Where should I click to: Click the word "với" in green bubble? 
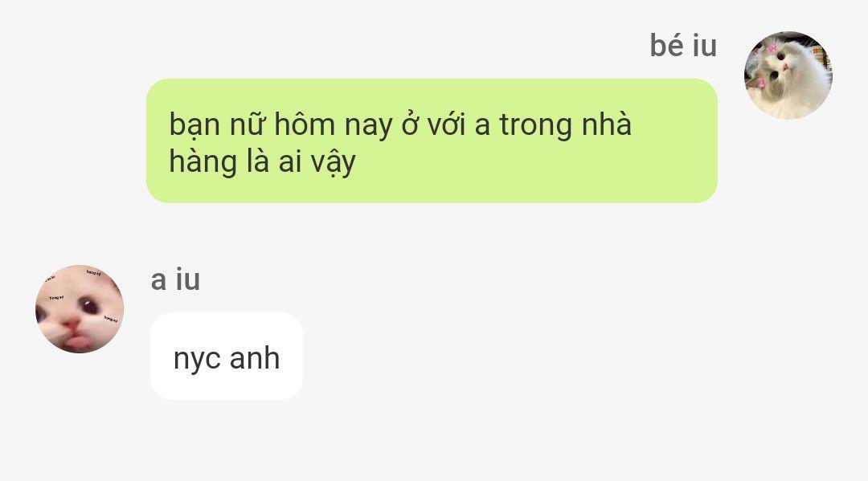pos(446,124)
